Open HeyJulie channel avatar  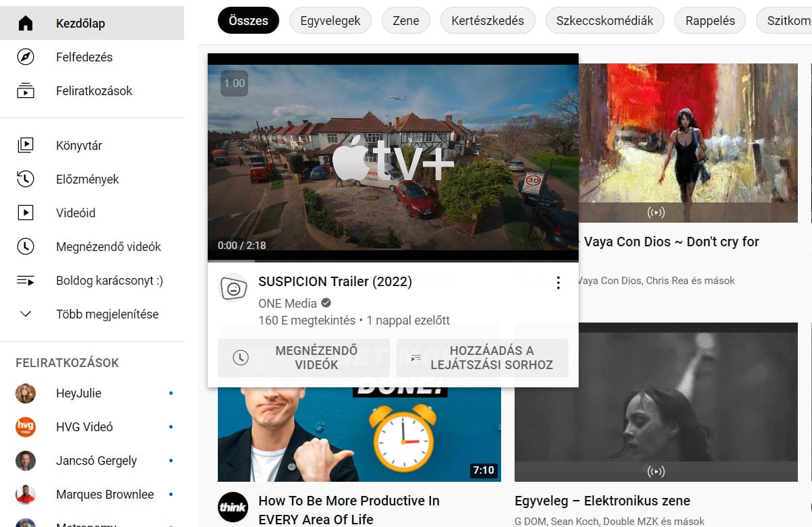26,393
